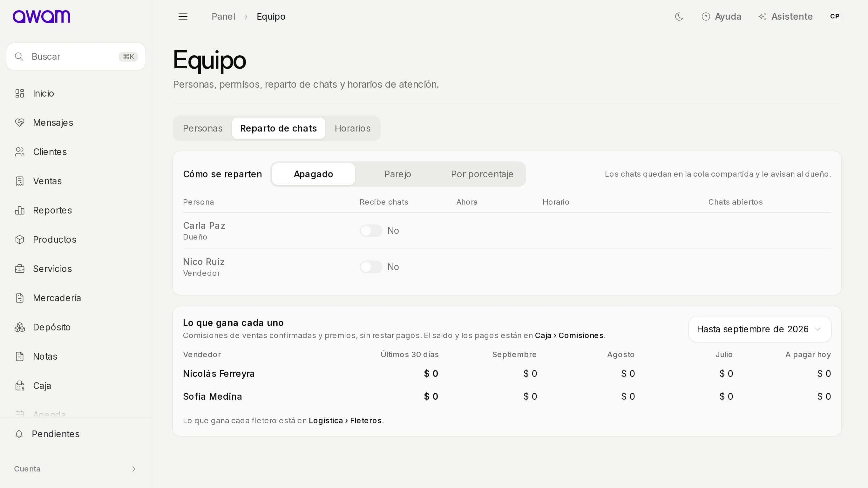This screenshot has width=868, height=488.
Task: Open Servicios briefcase icon in sidebar
Action: [x=20, y=268]
